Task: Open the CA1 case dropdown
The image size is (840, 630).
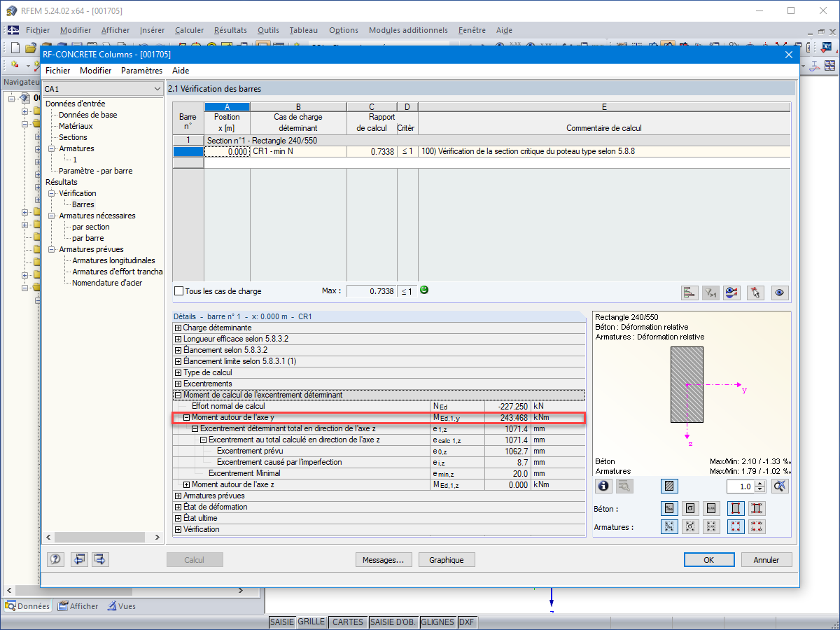Action: click(102, 89)
